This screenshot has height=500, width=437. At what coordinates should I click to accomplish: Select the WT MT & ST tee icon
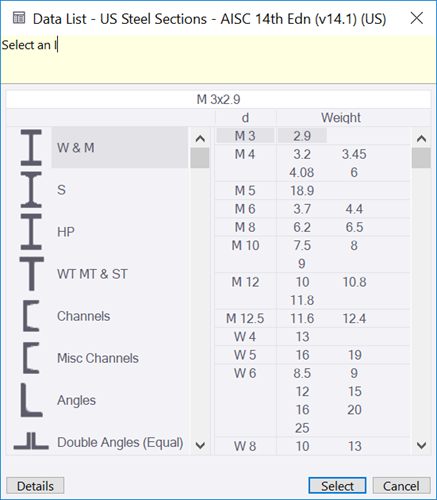coord(32,274)
